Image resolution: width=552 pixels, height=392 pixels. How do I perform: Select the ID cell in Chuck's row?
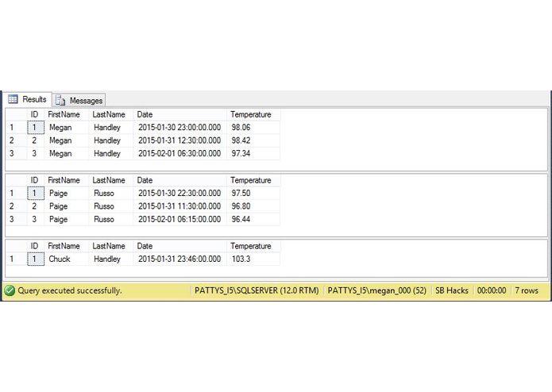pyautogui.click(x=36, y=259)
